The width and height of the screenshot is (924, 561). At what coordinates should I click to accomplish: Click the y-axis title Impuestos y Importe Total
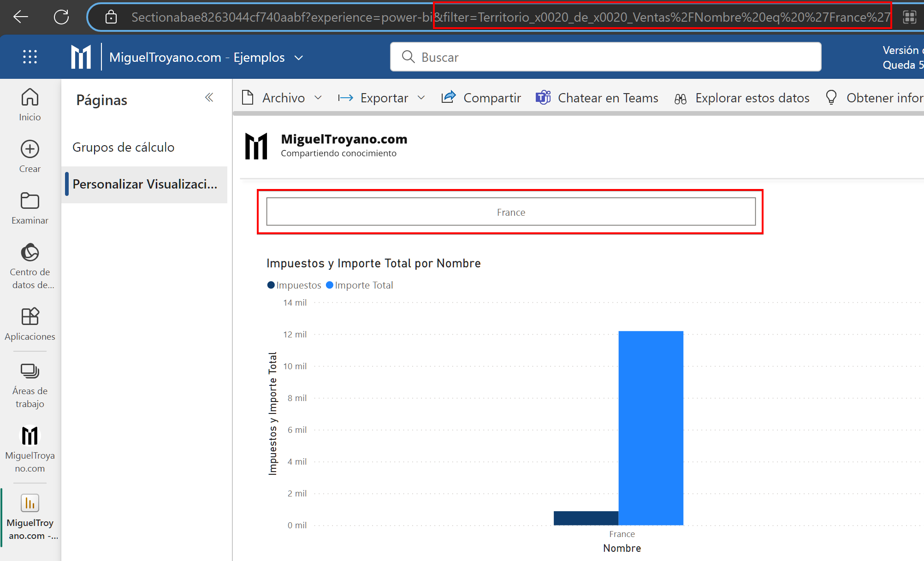point(272,413)
